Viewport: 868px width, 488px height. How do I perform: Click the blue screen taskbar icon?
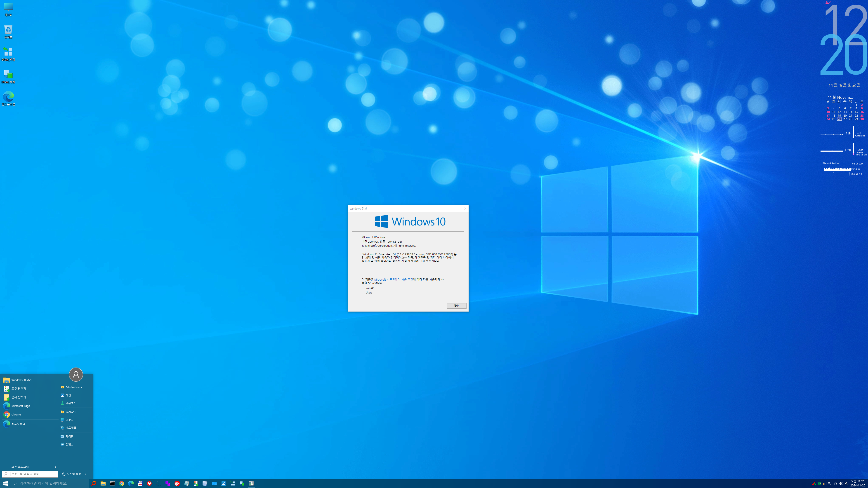214,483
